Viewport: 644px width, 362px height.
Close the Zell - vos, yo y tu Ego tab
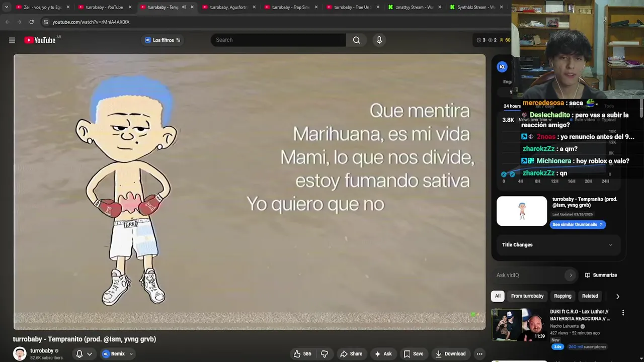click(x=68, y=7)
